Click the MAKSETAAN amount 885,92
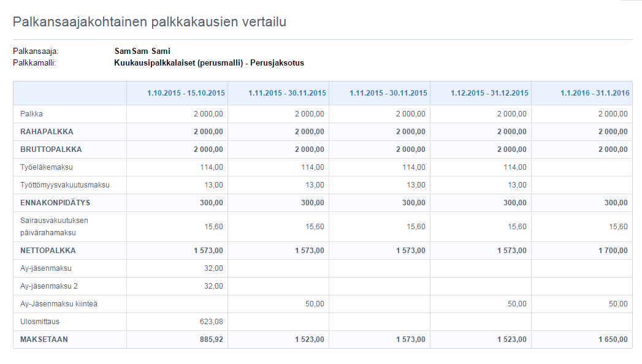 pyautogui.click(x=212, y=339)
